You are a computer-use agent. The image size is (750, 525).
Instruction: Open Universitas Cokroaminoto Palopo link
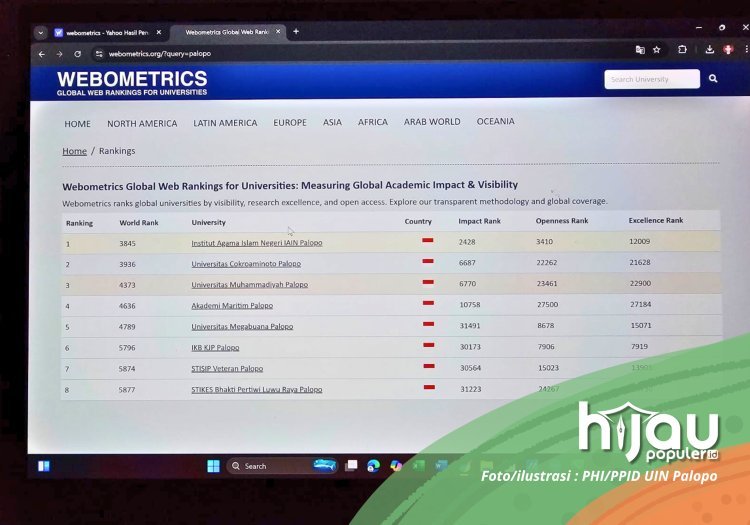click(x=246, y=264)
